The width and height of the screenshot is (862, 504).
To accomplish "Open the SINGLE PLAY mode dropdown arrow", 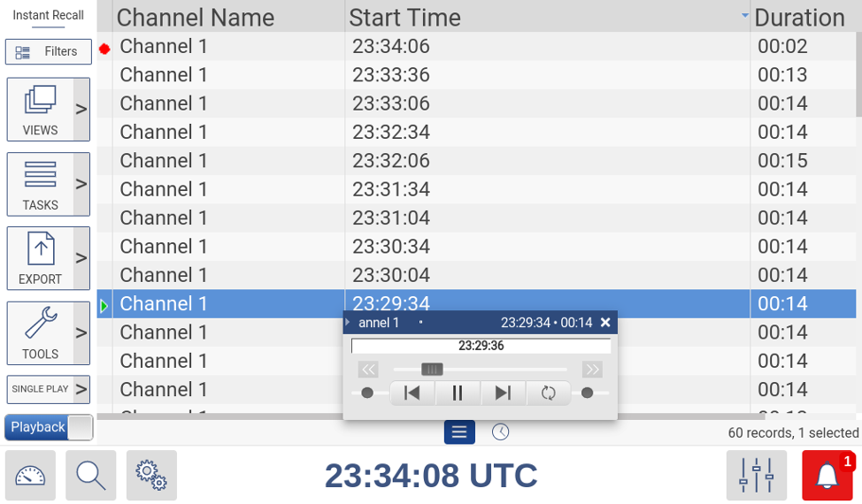I will [81, 389].
